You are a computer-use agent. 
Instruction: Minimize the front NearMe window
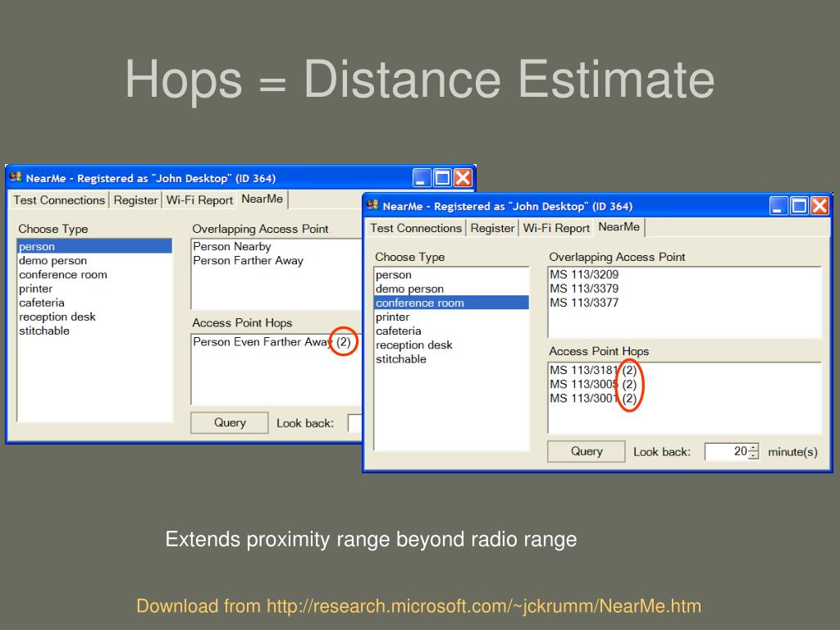[x=779, y=206]
